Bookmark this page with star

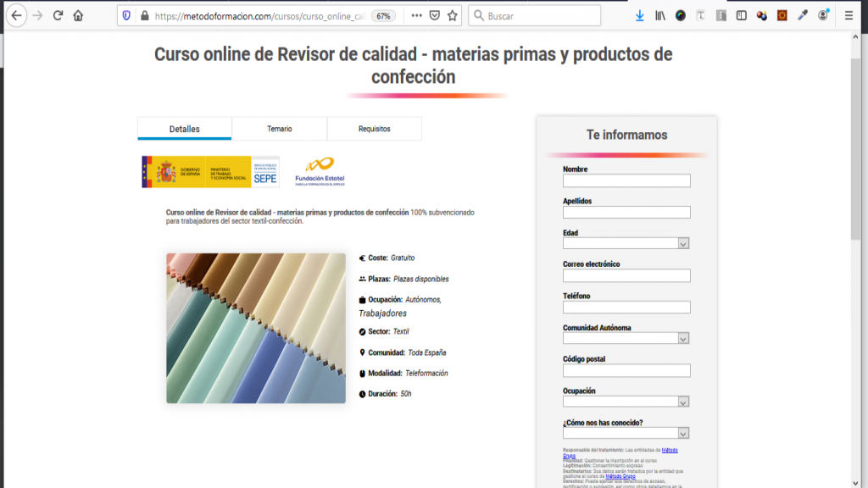453,16
